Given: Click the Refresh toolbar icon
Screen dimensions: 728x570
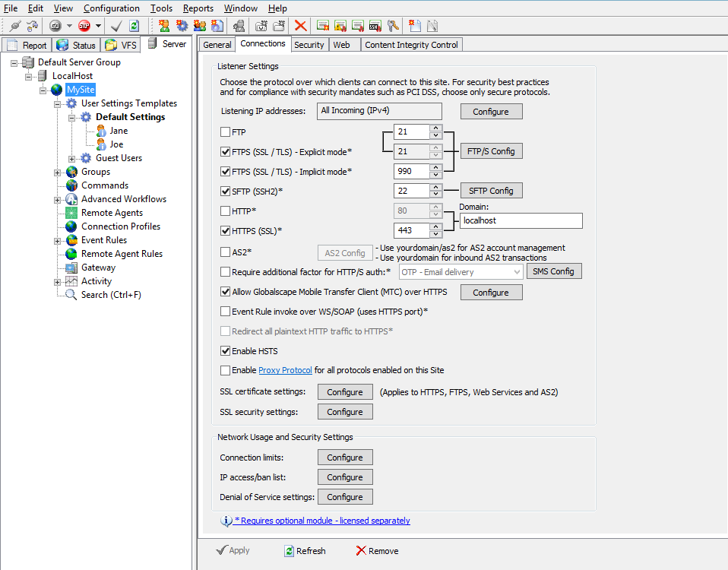Looking at the screenshot, I should (x=133, y=25).
